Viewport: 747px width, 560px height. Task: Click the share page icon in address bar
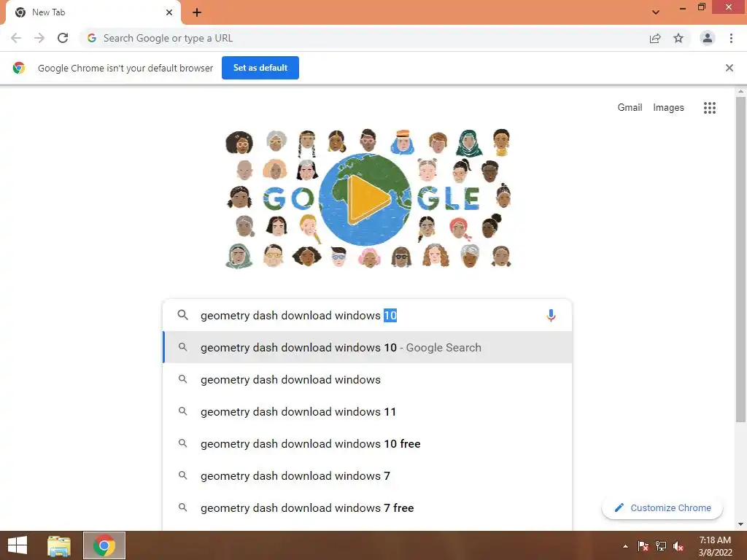655,38
